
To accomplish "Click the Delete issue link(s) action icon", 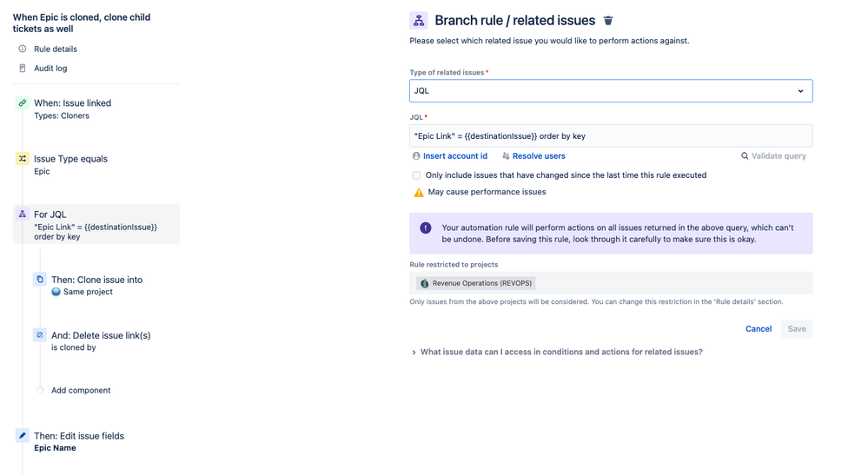I will 40,335.
